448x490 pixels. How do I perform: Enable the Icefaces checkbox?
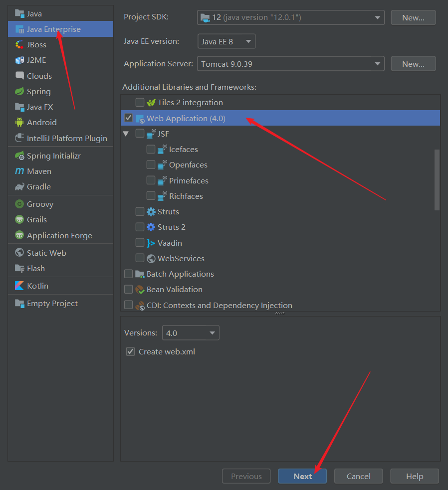point(151,149)
